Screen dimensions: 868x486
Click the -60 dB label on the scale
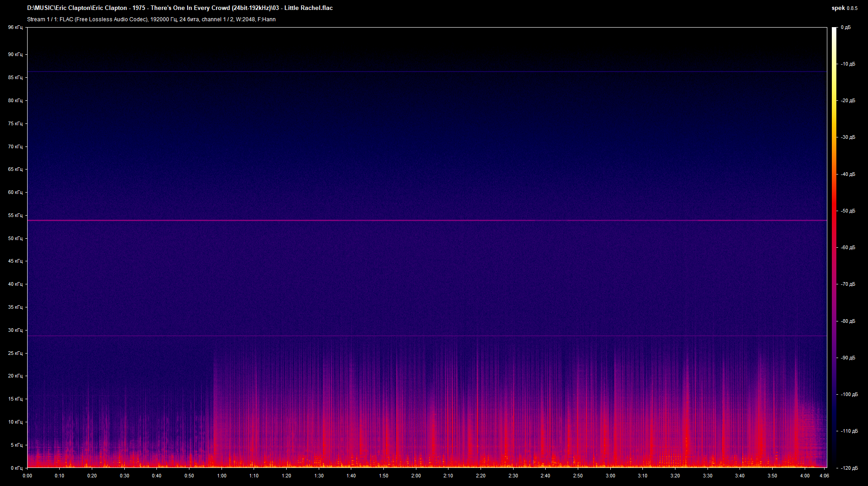coord(848,248)
